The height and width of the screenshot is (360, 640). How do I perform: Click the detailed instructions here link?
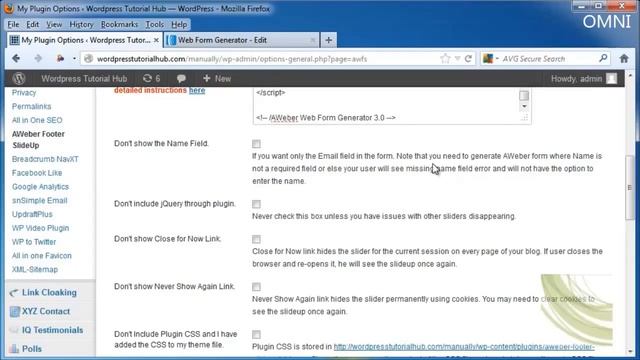point(197,90)
